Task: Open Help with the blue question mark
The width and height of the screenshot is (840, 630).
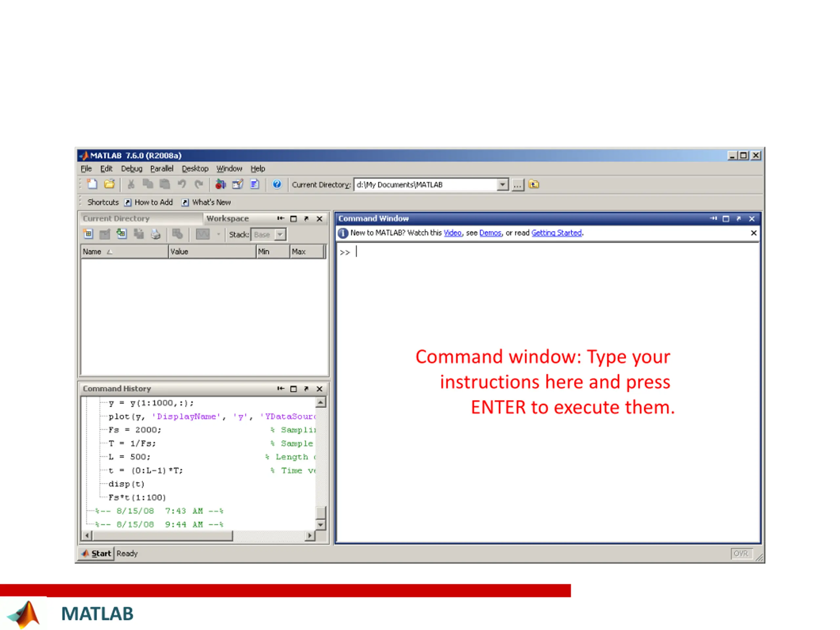Action: [x=277, y=184]
